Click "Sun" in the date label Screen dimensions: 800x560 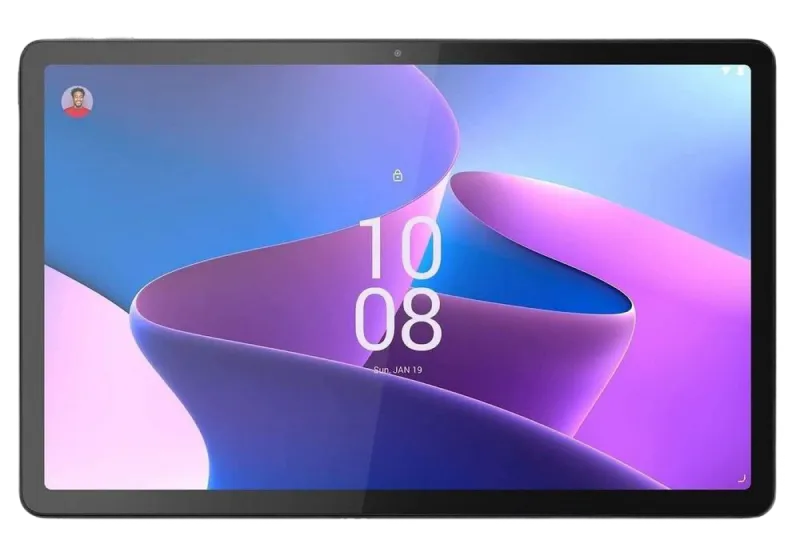(381, 368)
